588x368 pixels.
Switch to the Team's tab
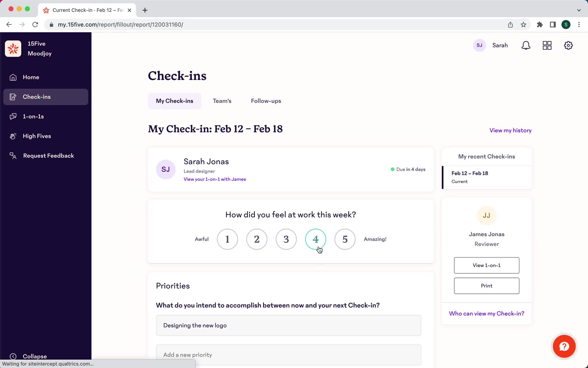point(222,101)
